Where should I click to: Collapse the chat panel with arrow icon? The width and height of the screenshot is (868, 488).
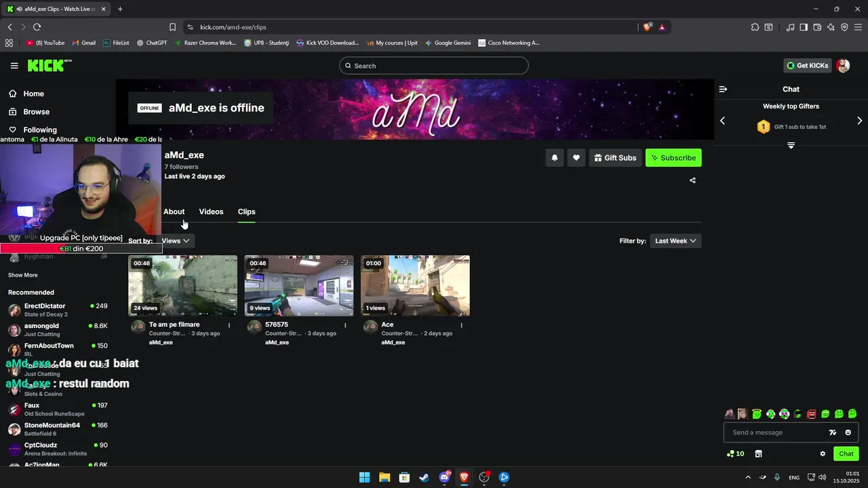(x=723, y=89)
